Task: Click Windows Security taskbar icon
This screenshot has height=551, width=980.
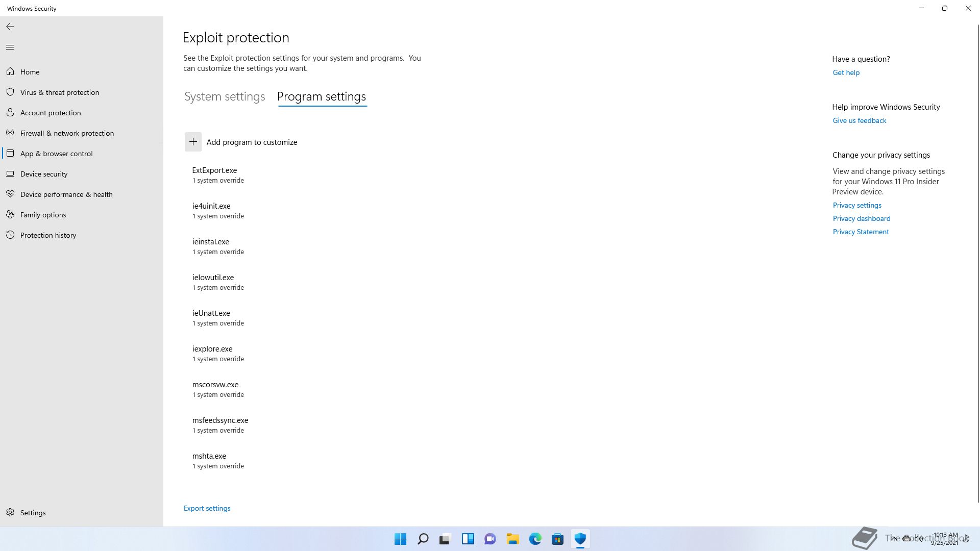Action: click(580, 539)
